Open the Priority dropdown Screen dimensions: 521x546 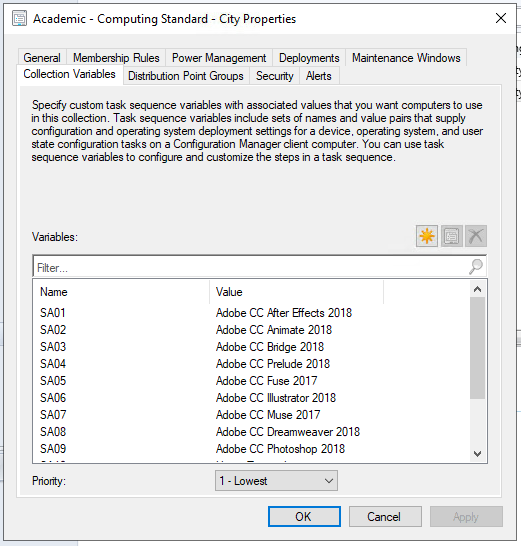(276, 481)
